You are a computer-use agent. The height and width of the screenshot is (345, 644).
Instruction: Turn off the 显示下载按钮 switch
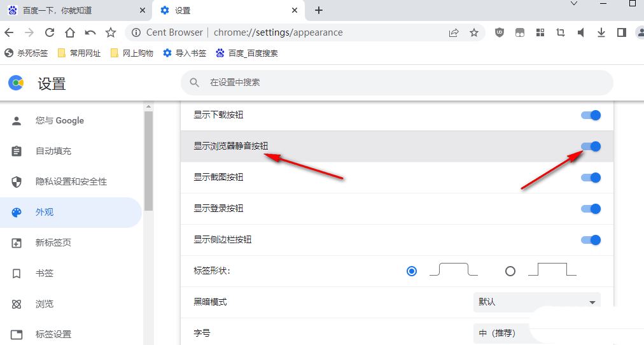pyautogui.click(x=591, y=115)
